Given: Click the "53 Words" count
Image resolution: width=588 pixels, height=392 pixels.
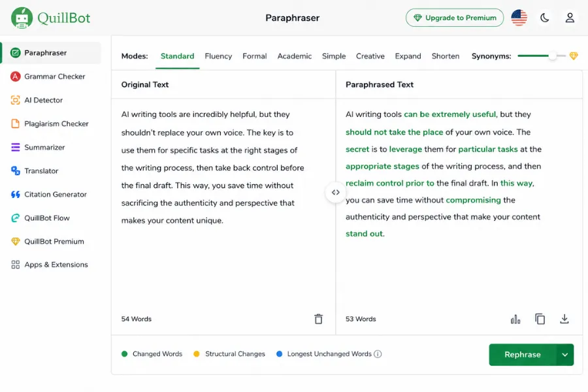Looking at the screenshot, I should [x=361, y=319].
